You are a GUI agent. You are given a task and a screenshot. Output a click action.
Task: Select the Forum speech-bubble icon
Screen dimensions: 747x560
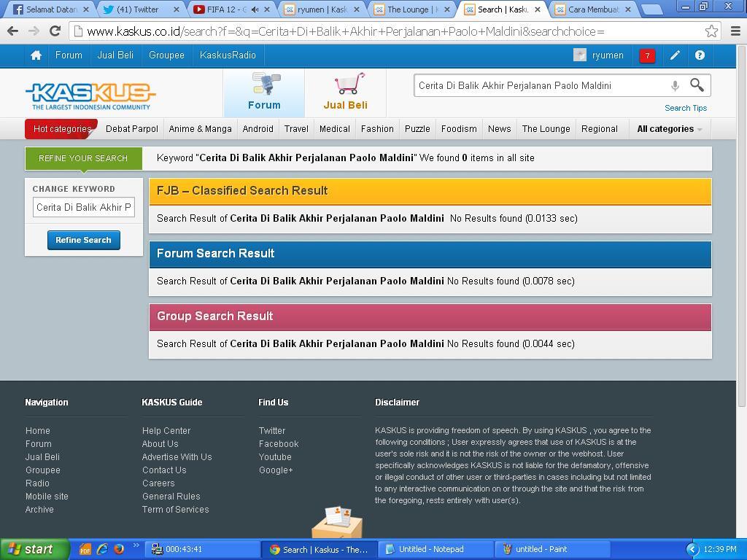[266, 84]
